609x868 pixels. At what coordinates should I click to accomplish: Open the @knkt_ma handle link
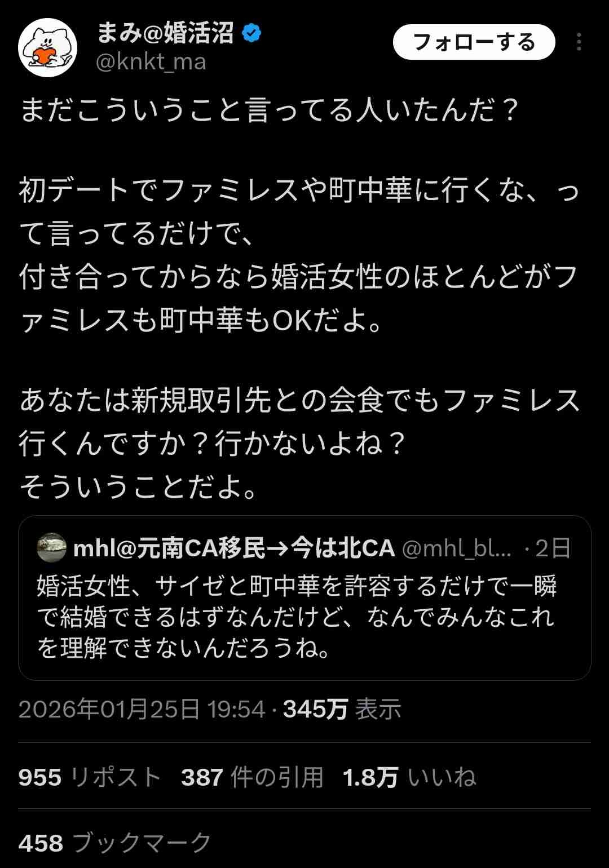[151, 61]
